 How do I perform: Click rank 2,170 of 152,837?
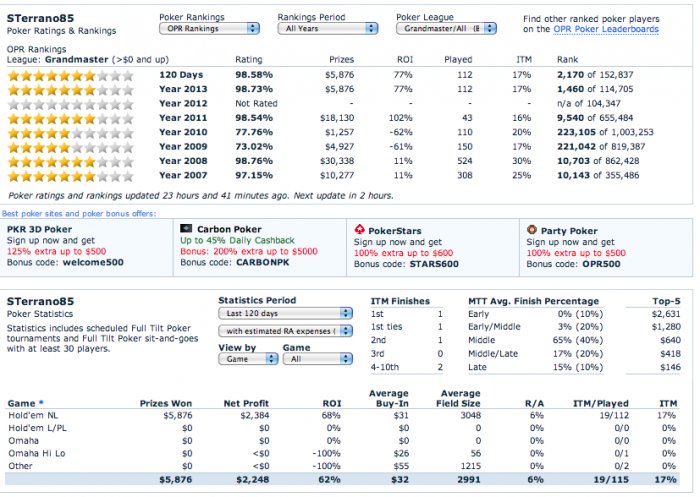[x=595, y=75]
